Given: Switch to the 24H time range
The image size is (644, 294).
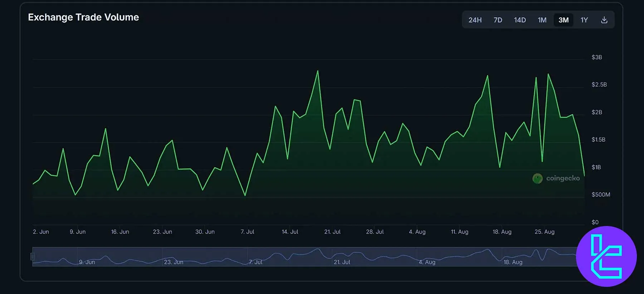Looking at the screenshot, I should point(475,20).
